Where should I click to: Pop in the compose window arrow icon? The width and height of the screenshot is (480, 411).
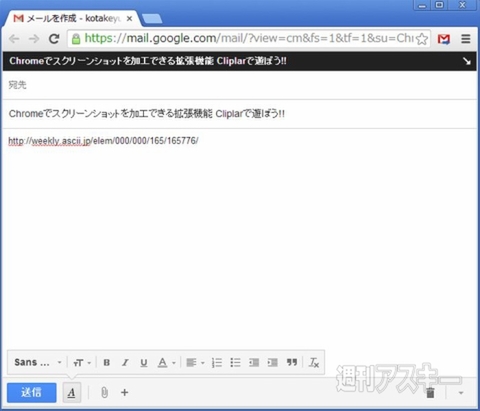467,61
